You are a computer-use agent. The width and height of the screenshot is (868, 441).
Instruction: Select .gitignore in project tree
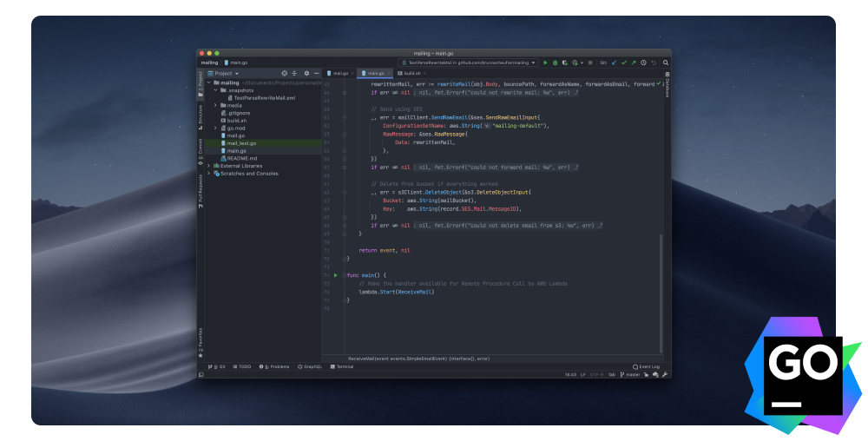(x=234, y=113)
